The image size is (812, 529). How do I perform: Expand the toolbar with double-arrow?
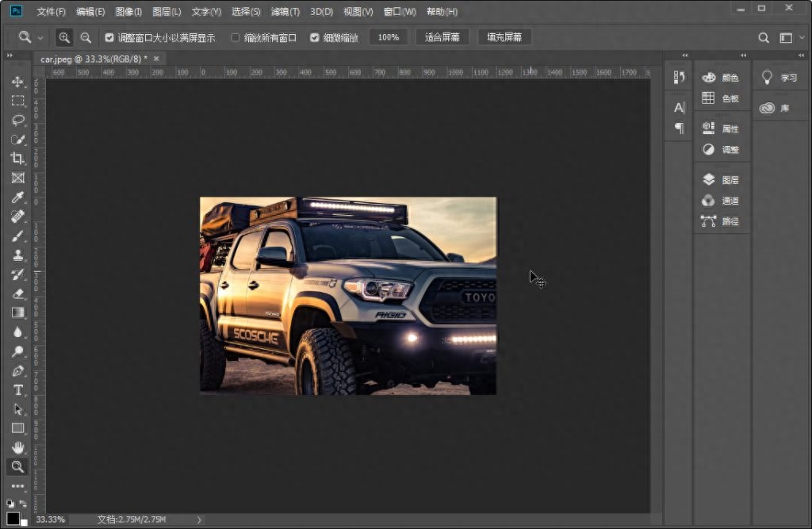(10, 55)
